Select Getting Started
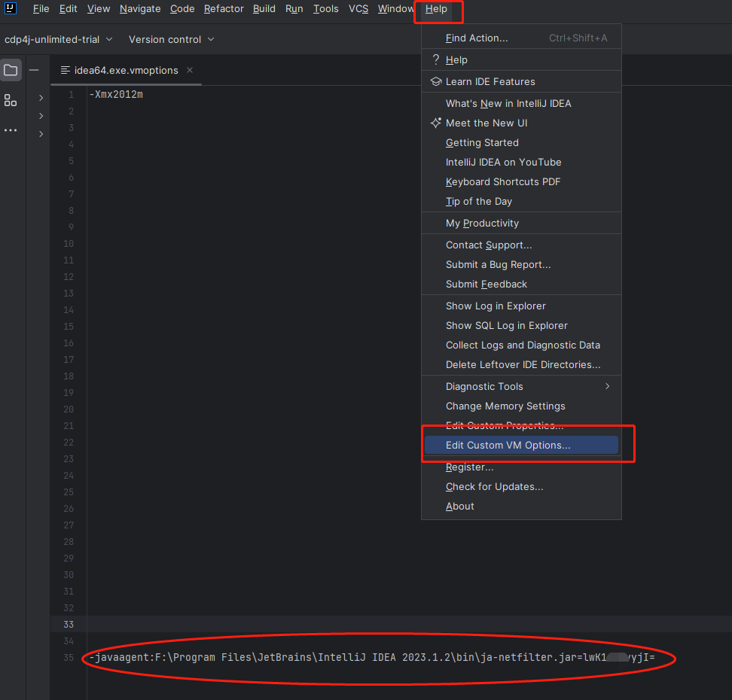The image size is (732, 700). coord(521,143)
